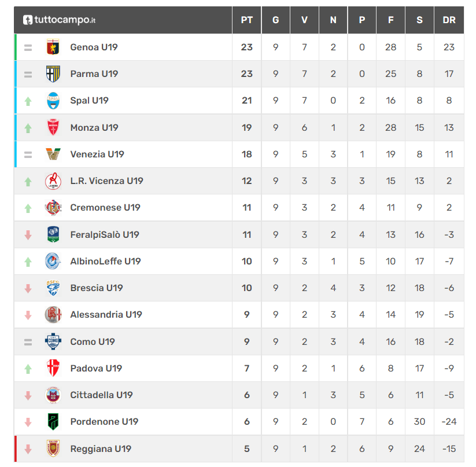Open the L.R. Vicenza U19 team link

pyautogui.click(x=106, y=181)
